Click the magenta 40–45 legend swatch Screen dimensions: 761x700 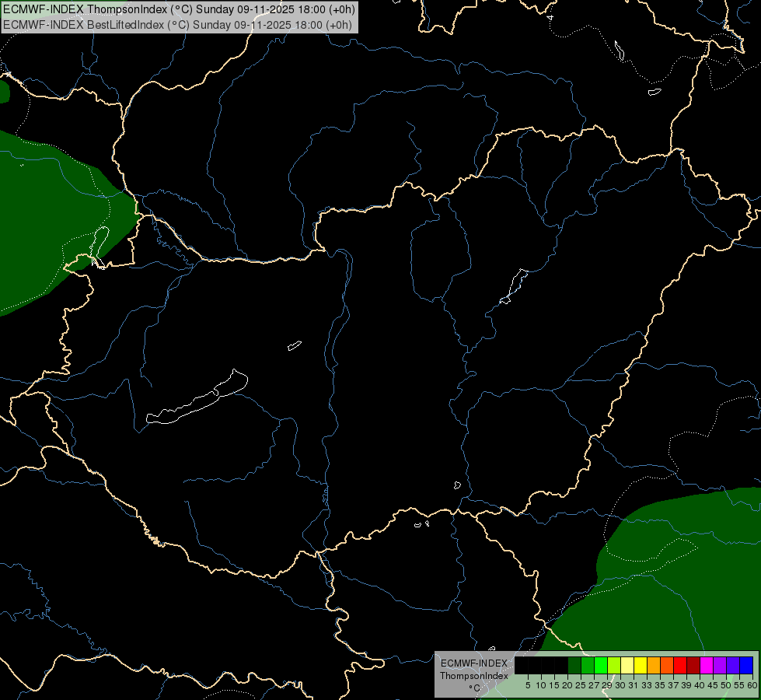pos(707,665)
